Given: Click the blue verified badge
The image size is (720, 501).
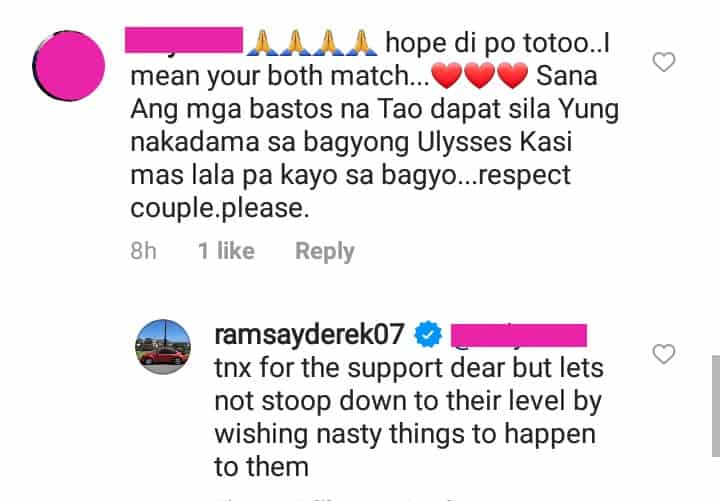Looking at the screenshot, I should click(428, 334).
